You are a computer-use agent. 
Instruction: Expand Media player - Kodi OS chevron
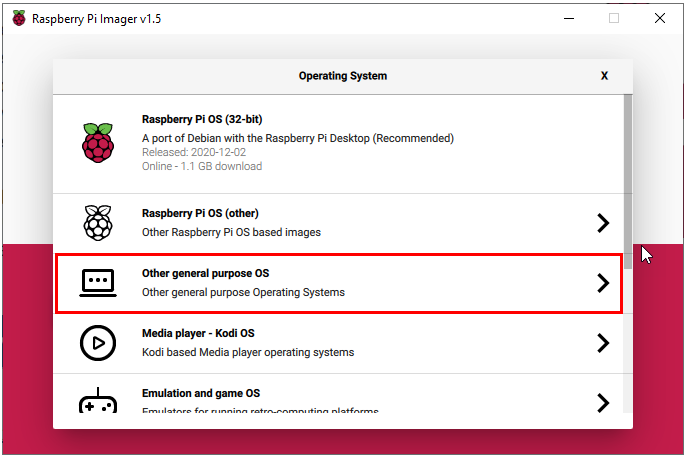click(x=603, y=343)
